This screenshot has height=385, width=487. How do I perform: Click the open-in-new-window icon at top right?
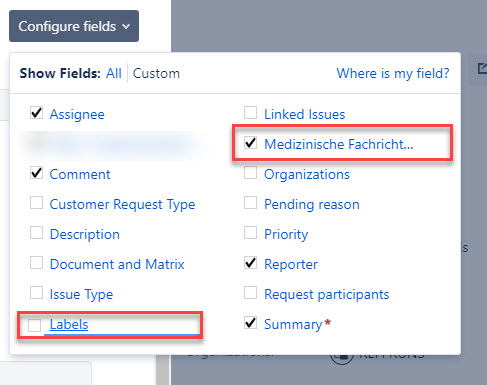(x=482, y=69)
